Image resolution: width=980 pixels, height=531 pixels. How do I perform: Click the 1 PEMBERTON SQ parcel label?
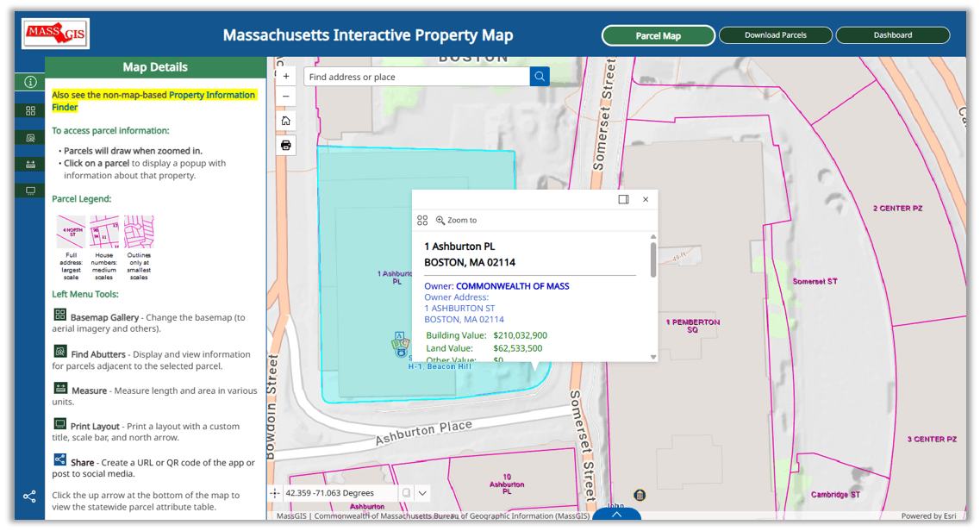click(692, 326)
